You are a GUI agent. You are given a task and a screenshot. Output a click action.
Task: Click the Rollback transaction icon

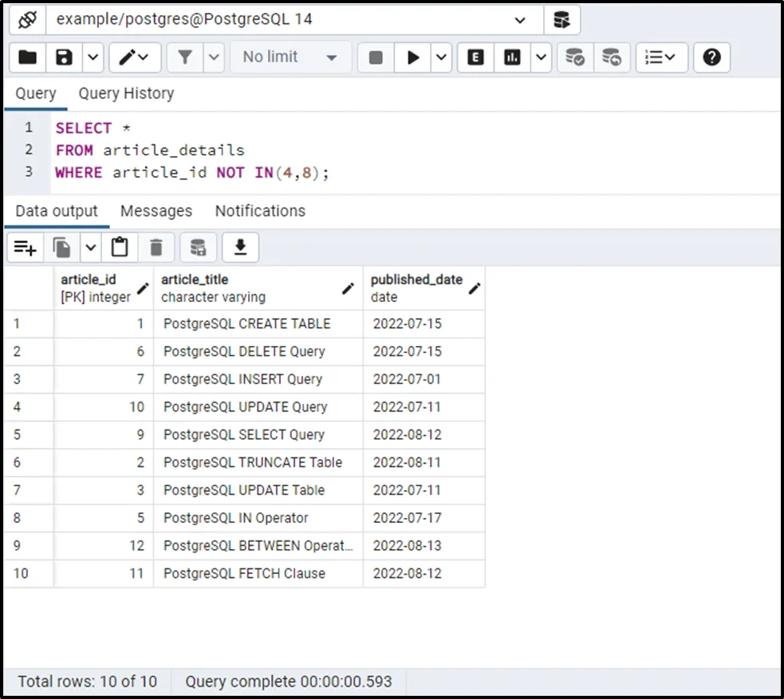(x=611, y=57)
